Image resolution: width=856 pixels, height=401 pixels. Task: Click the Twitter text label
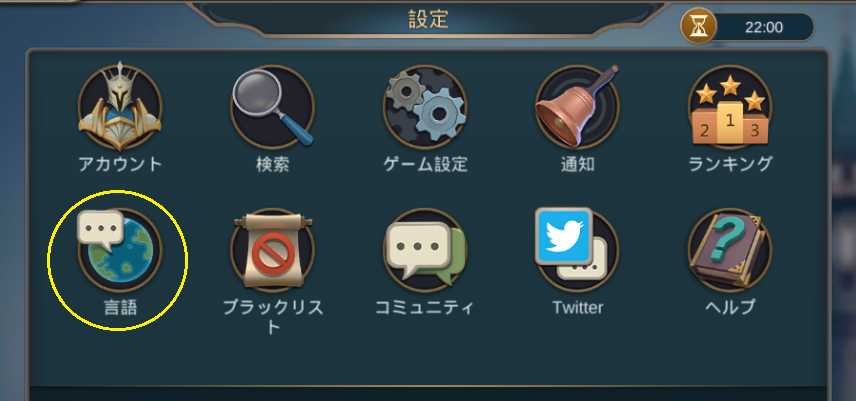pyautogui.click(x=578, y=307)
